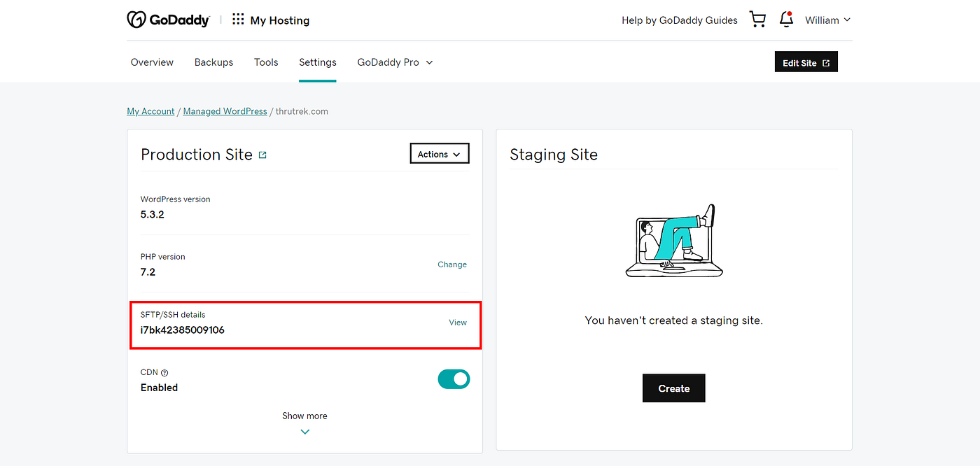
Task: Open Help by GoDaddy Guides link
Action: click(680, 20)
